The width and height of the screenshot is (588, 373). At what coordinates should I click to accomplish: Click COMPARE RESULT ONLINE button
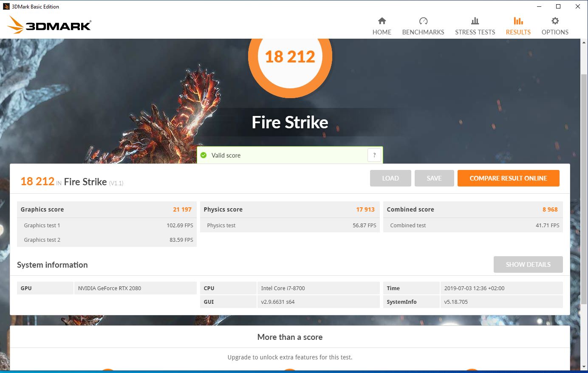(508, 178)
